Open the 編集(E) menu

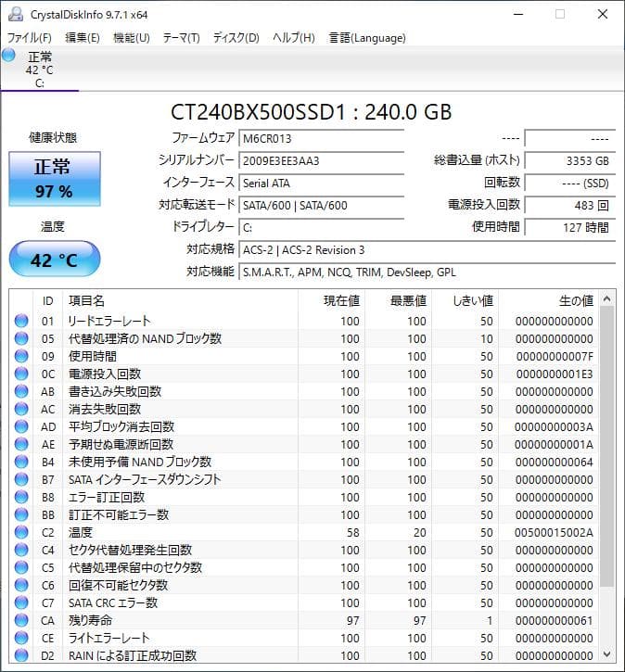click(x=83, y=38)
